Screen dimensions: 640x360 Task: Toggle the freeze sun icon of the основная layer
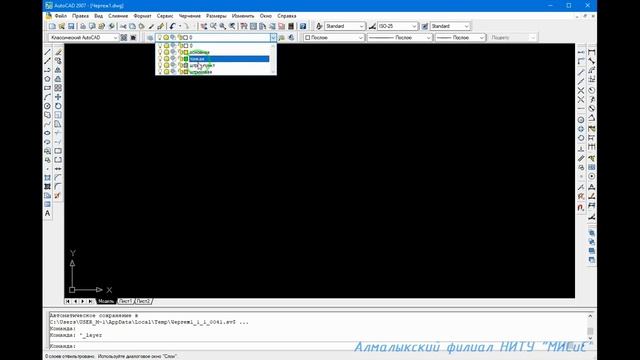[x=167, y=52]
